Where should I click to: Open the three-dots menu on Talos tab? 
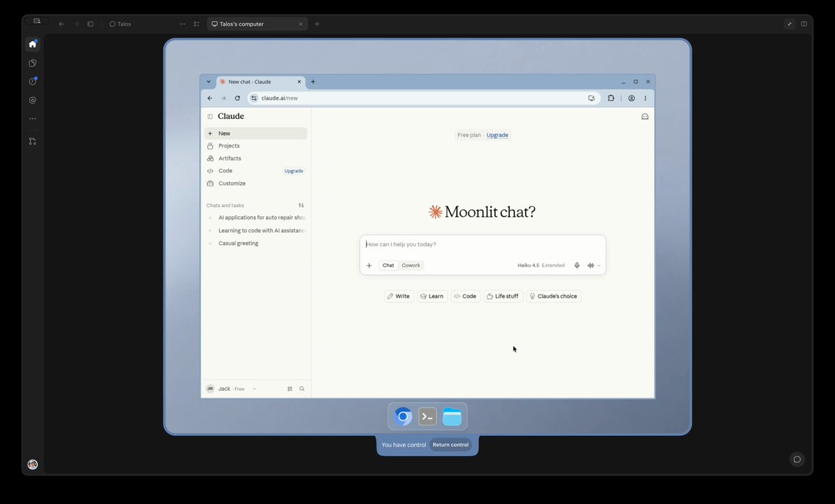coord(183,24)
